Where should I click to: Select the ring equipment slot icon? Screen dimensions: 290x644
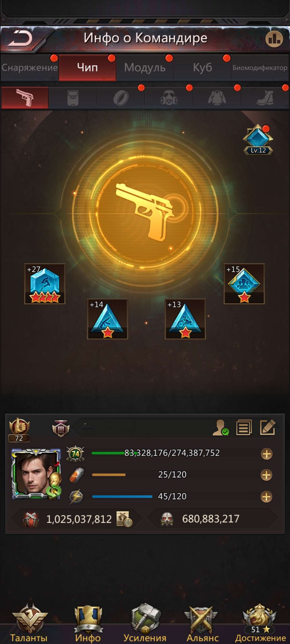pos(121,98)
